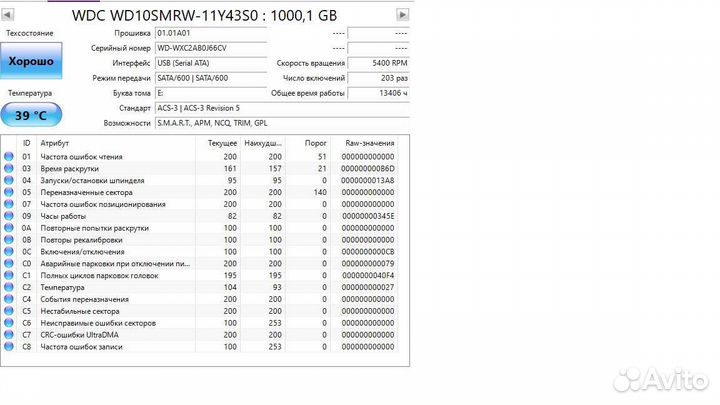Click raw value 00000000345E
The height and width of the screenshot is (405, 720).
pos(368,216)
